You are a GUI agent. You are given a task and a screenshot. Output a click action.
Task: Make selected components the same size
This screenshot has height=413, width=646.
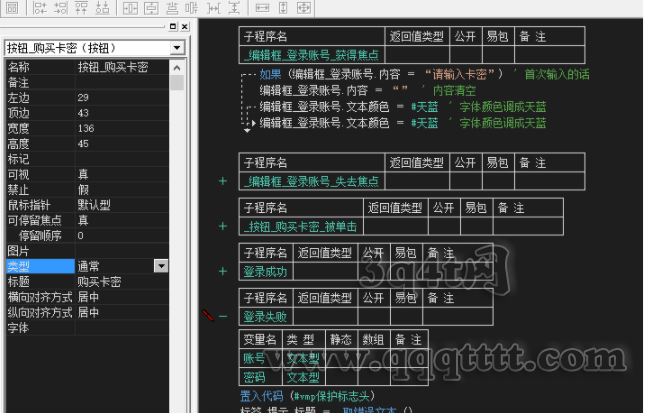[x=304, y=7]
